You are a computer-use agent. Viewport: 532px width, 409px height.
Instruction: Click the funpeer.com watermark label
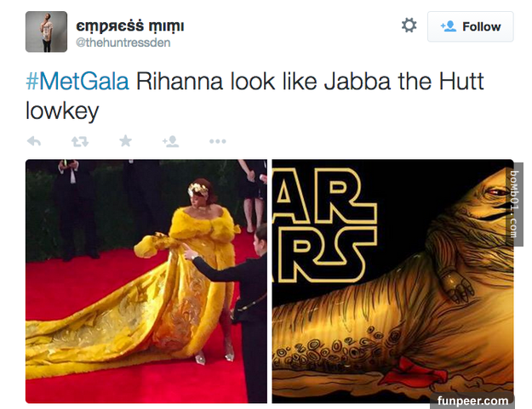point(472,400)
